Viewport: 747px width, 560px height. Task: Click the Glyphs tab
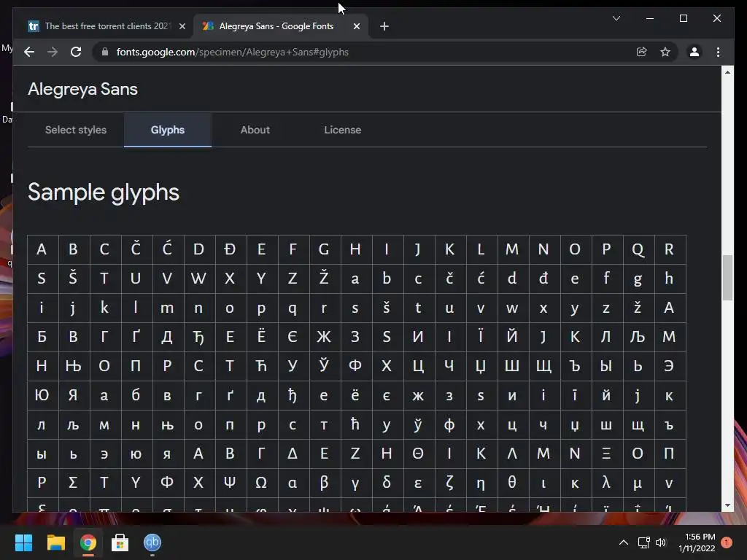point(168,130)
